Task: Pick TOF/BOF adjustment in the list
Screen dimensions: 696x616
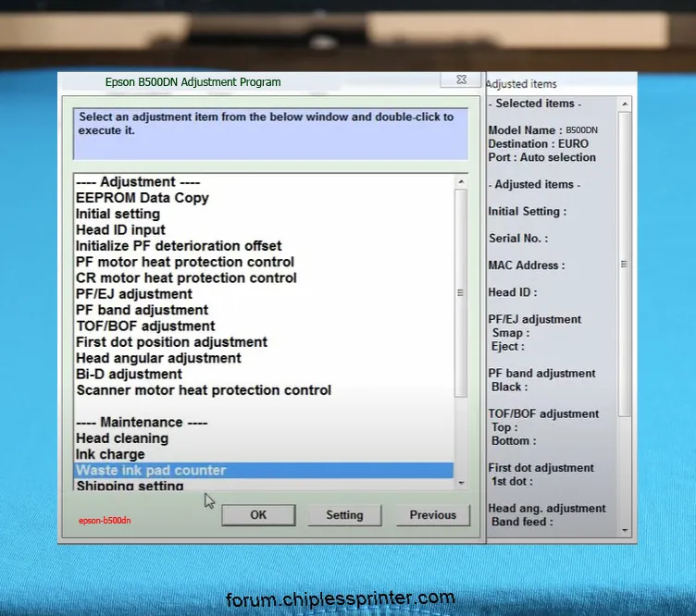Action: coord(264,326)
